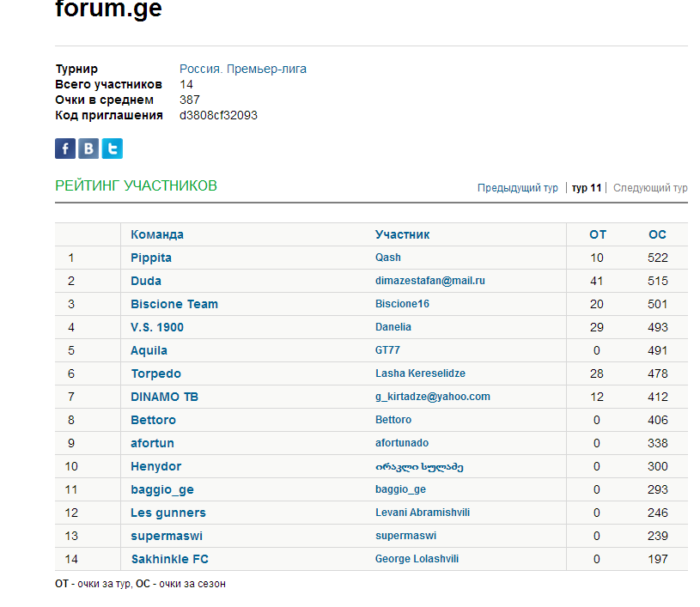Open the Torpedo team page
Viewport: 700px width, 607px height.
(x=155, y=373)
